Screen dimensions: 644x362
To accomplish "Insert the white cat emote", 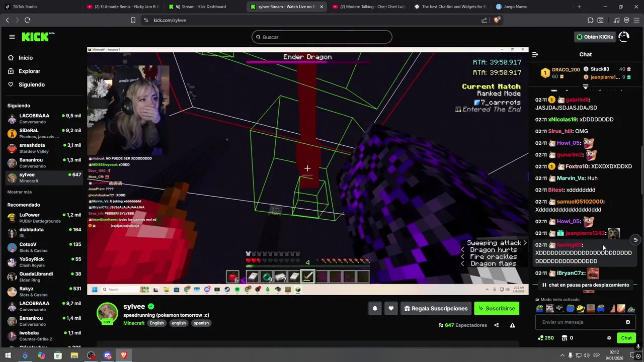I will click(550, 309).
